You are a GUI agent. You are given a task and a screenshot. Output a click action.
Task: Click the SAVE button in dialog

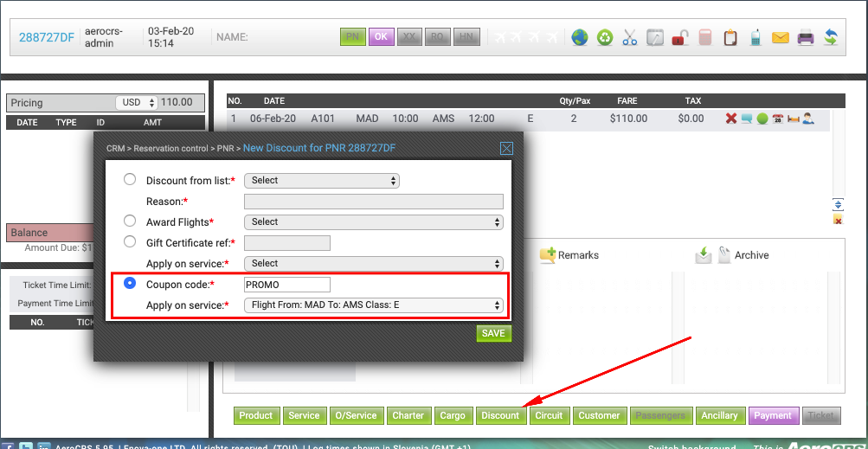494,333
